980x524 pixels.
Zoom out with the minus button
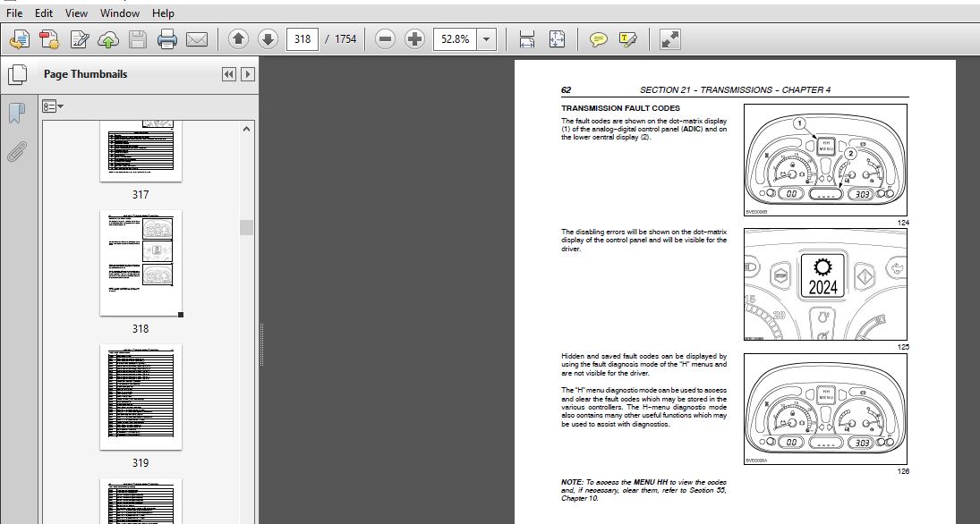click(x=385, y=39)
